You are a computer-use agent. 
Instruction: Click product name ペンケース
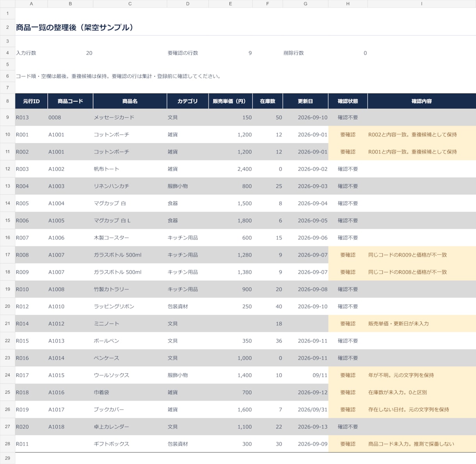[107, 358]
